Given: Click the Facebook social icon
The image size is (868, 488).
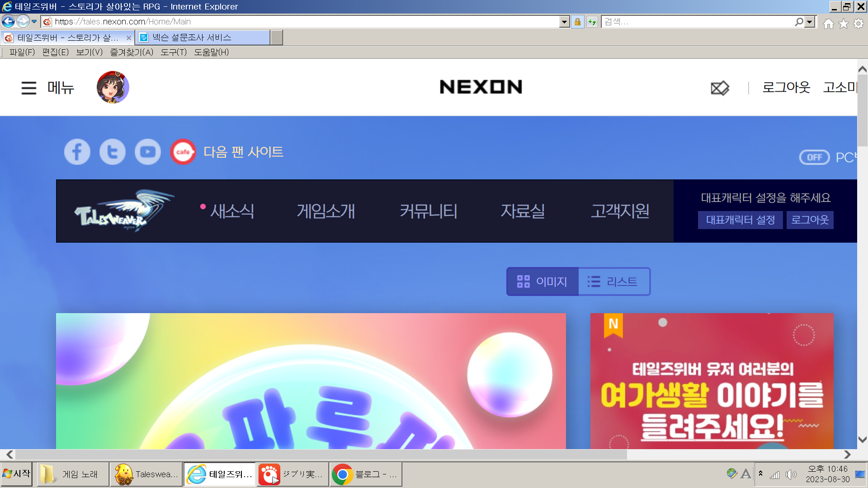Looking at the screenshot, I should pyautogui.click(x=77, y=152).
